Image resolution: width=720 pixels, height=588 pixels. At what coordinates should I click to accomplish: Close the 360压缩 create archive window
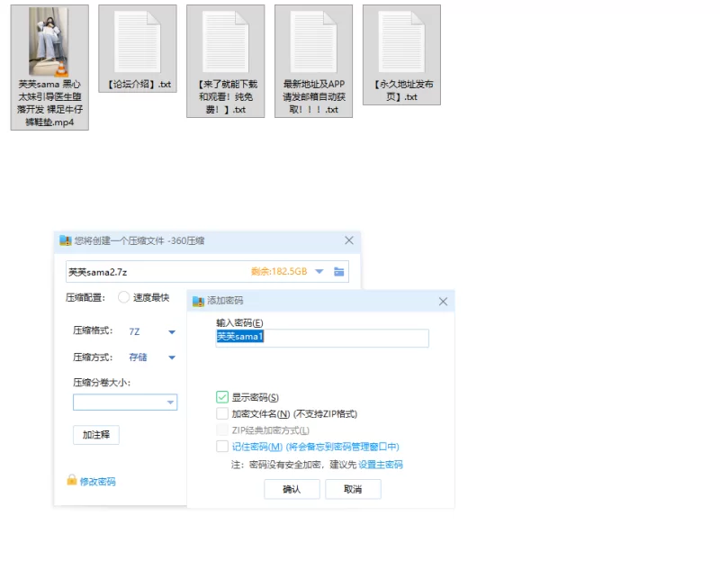[x=349, y=240]
